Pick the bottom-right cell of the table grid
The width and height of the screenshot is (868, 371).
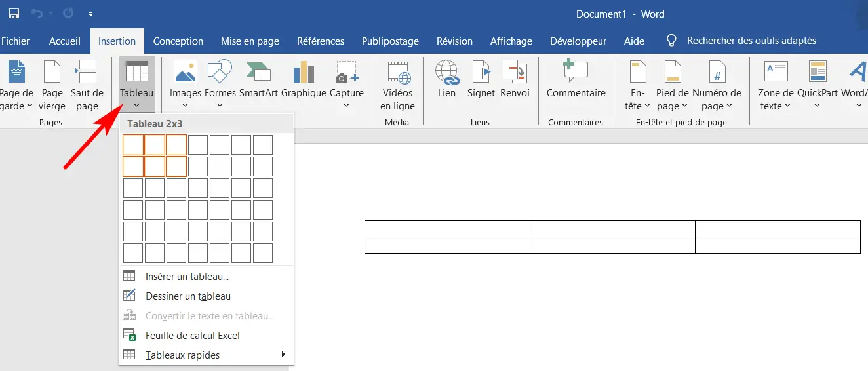coord(263,253)
